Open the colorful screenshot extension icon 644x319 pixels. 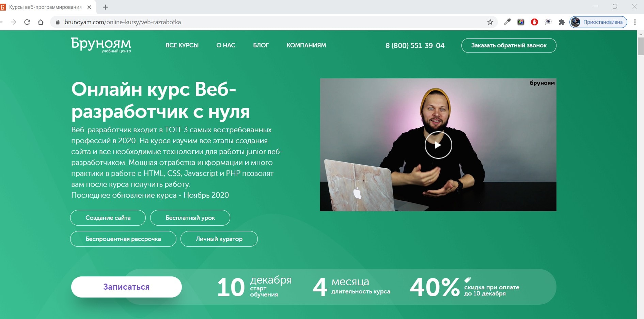pos(521,22)
